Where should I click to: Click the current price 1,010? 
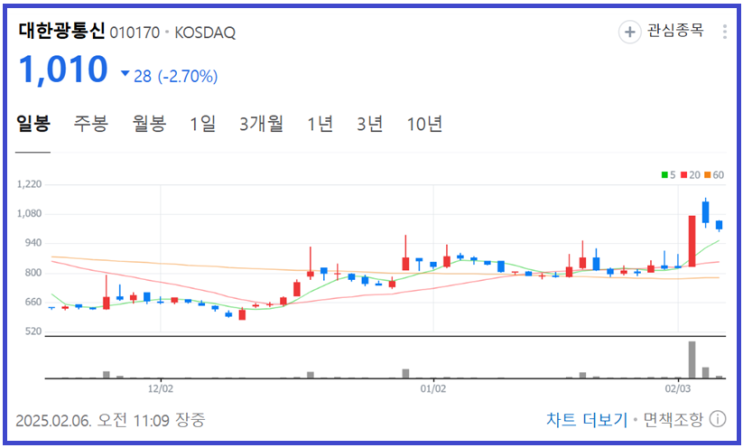[63, 70]
